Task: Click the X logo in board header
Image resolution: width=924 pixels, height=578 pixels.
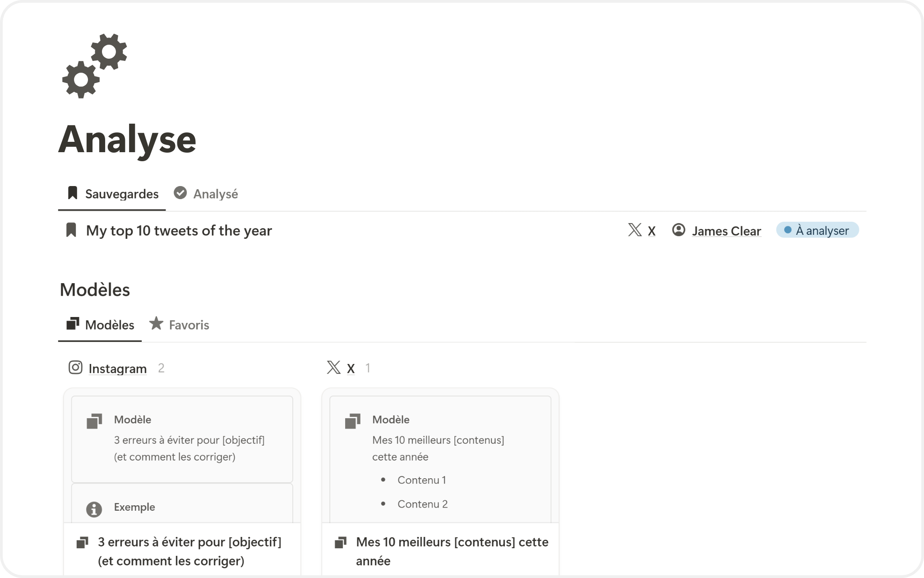Action: tap(333, 368)
